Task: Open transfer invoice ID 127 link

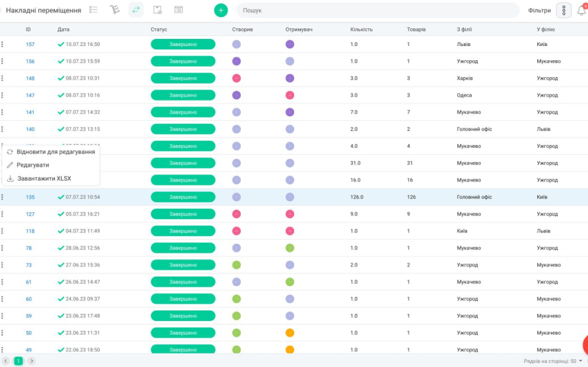Action: [x=30, y=214]
